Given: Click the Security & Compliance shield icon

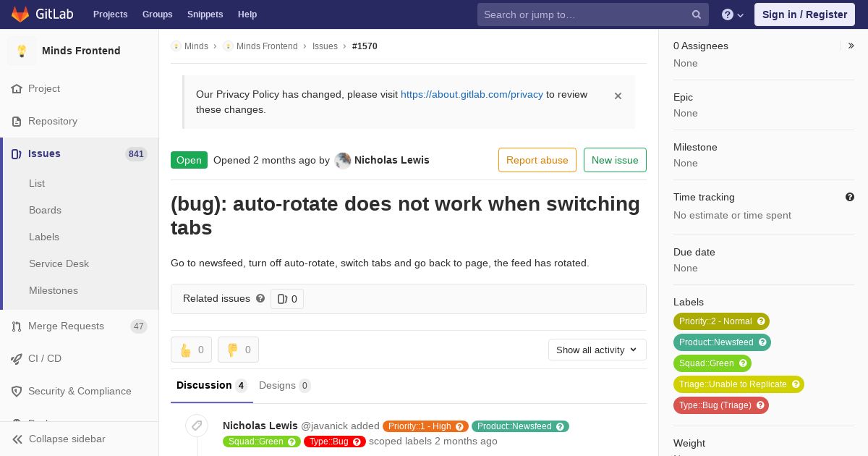Looking at the screenshot, I should point(17,392).
